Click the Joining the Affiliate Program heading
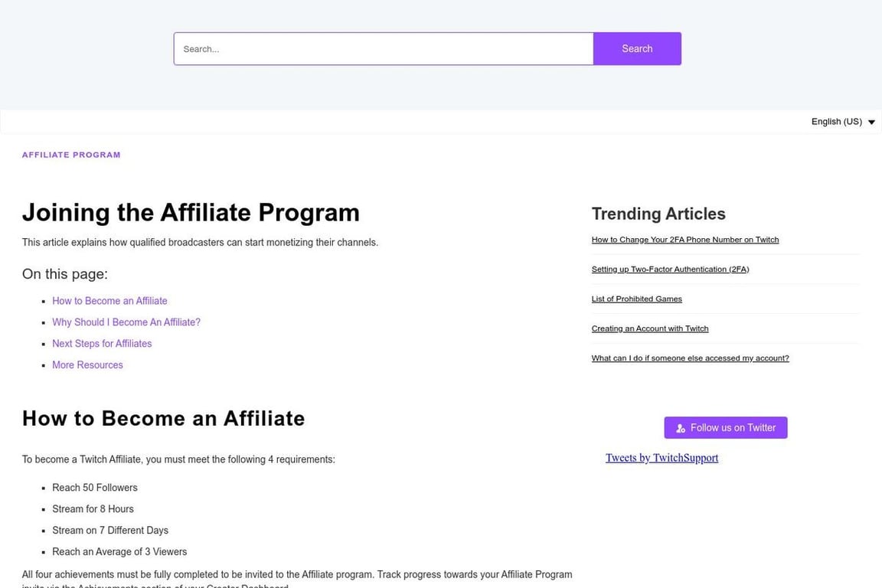 (191, 213)
